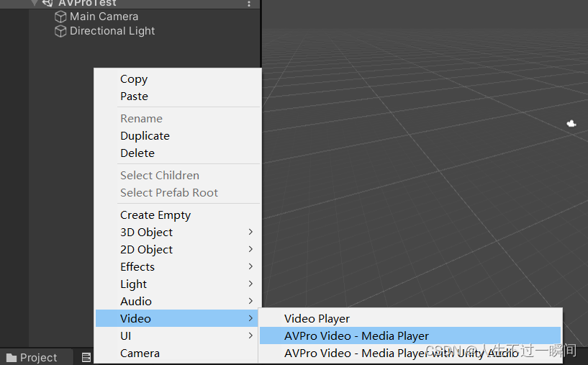Open the 2D Object menu entry
The height and width of the screenshot is (365, 588).
tap(177, 250)
